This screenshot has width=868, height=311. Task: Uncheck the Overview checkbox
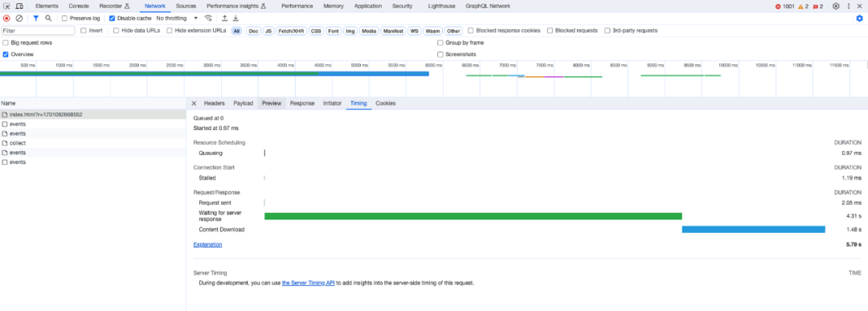tap(6, 55)
